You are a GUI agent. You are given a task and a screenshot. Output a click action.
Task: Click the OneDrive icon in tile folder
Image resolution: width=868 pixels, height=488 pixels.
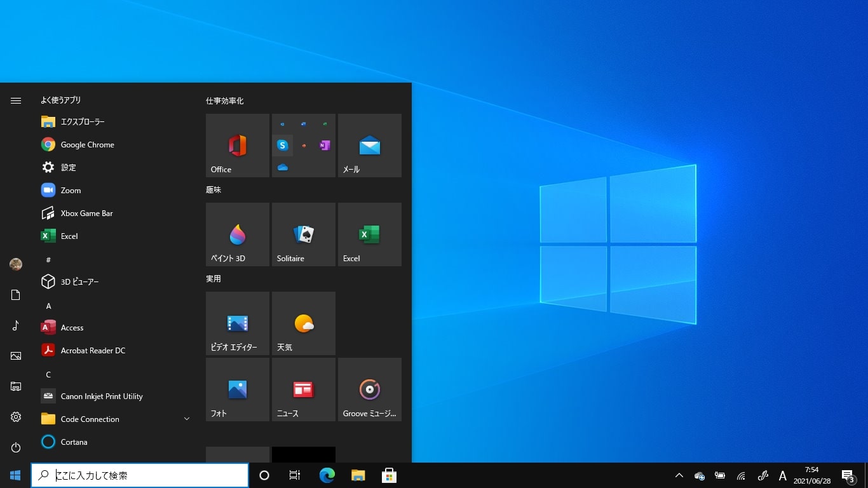(x=283, y=167)
